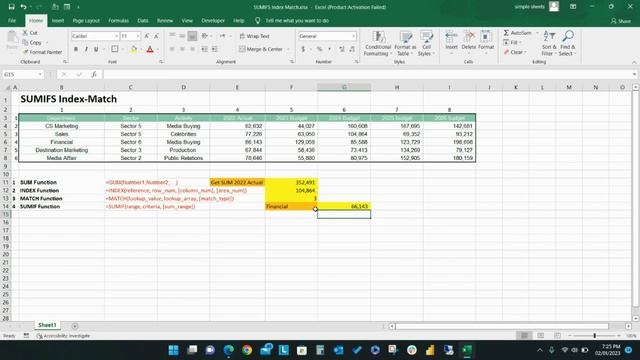Viewport: 640px width, 360px height.
Task: Adjust the zoom slider in status bar
Action: click(594, 336)
